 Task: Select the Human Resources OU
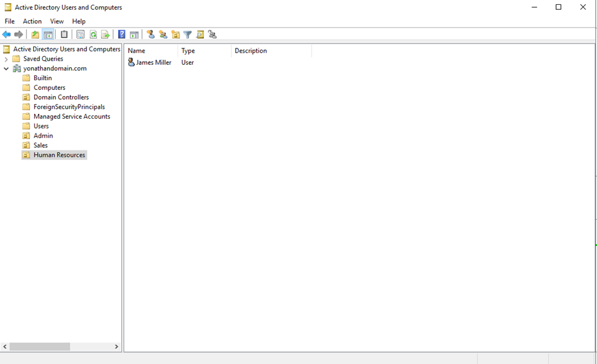tap(59, 155)
